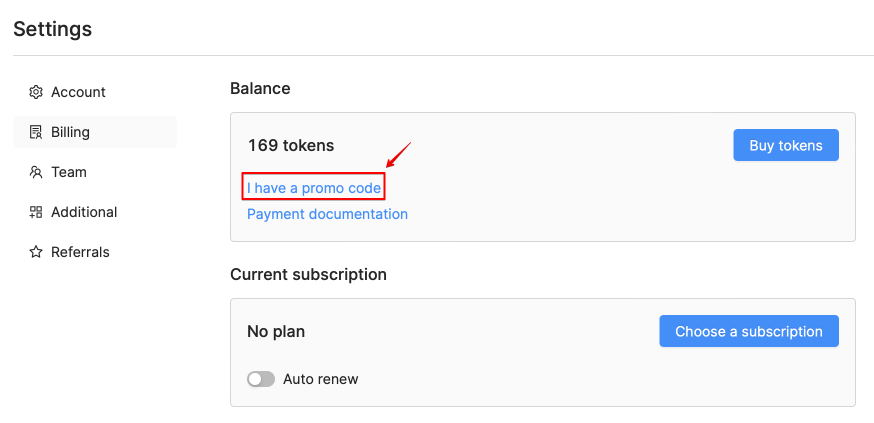874x423 pixels.
Task: Click the Billing receipt icon
Action: tap(36, 132)
